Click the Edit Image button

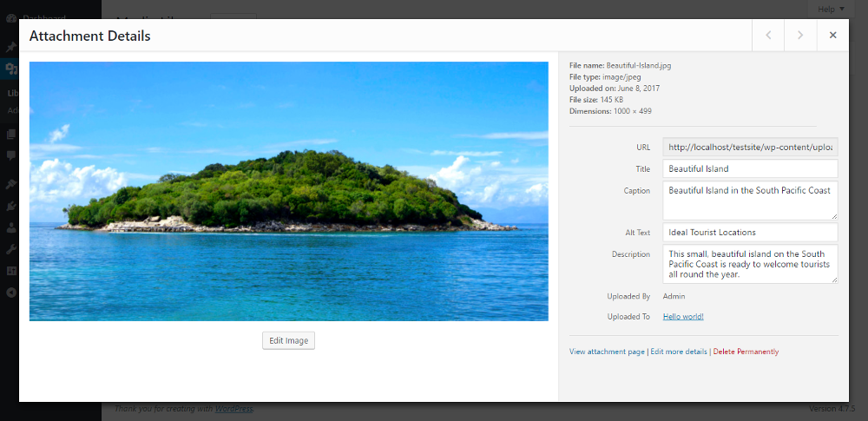[288, 340]
